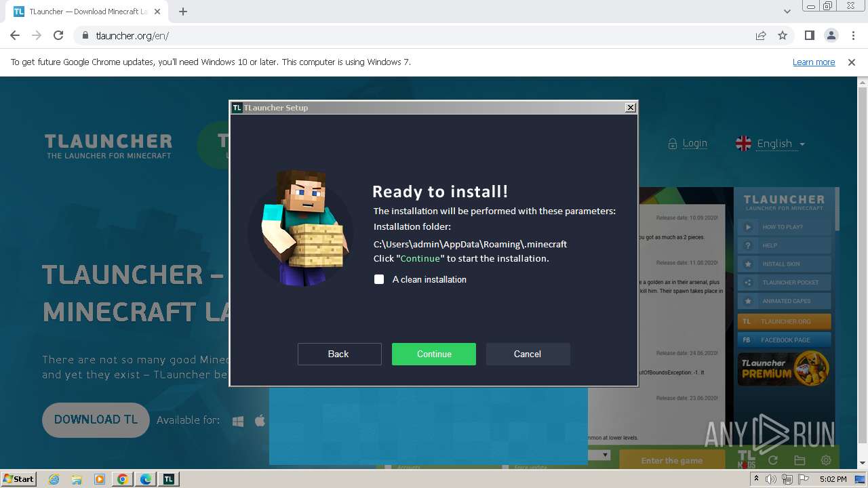Open the version dropdown in launcher preview
Image resolution: width=868 pixels, height=488 pixels.
click(x=606, y=455)
